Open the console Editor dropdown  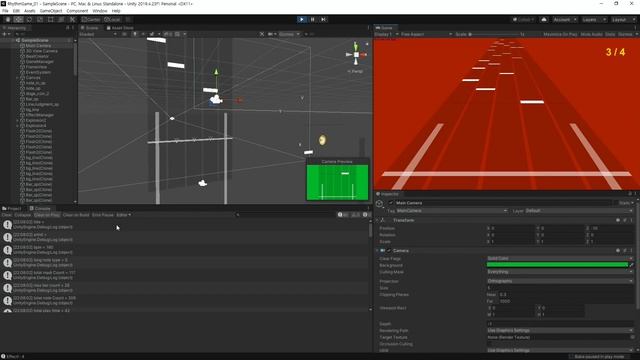pos(123,215)
